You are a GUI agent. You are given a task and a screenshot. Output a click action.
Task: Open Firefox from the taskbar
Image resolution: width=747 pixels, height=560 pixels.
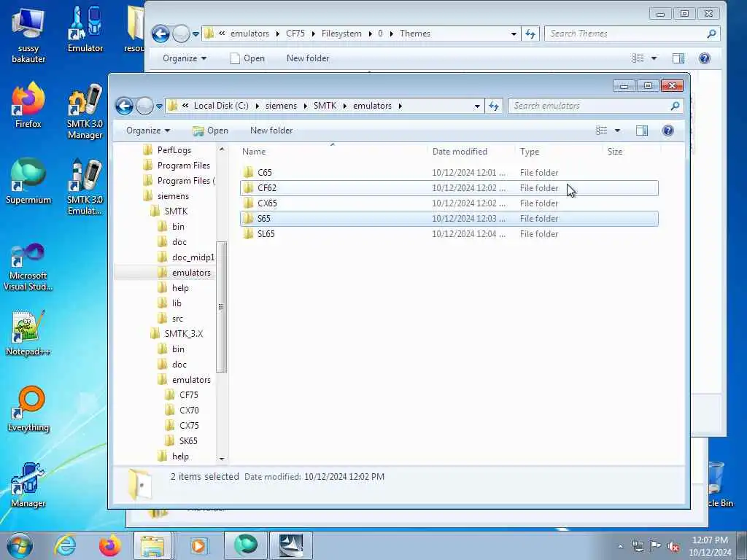[x=109, y=545]
